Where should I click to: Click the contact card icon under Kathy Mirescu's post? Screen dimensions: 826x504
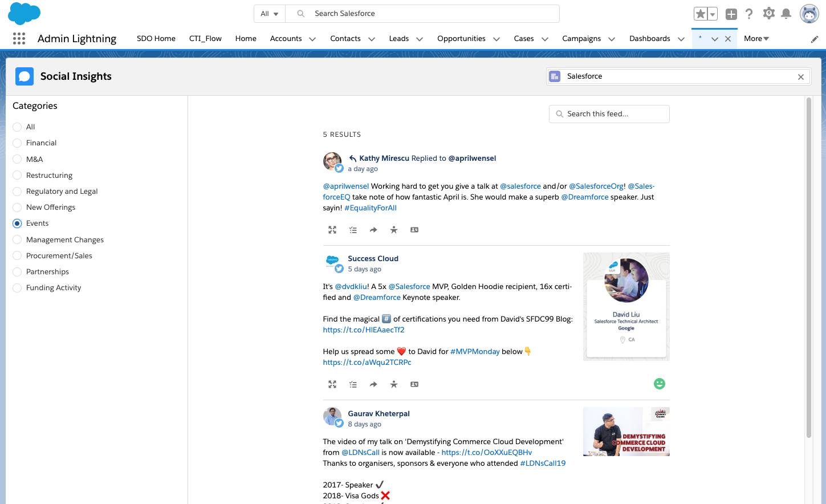[x=414, y=230]
